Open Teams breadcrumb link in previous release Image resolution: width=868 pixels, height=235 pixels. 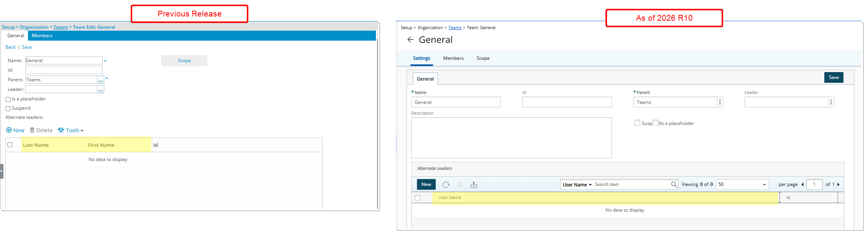[x=61, y=27]
